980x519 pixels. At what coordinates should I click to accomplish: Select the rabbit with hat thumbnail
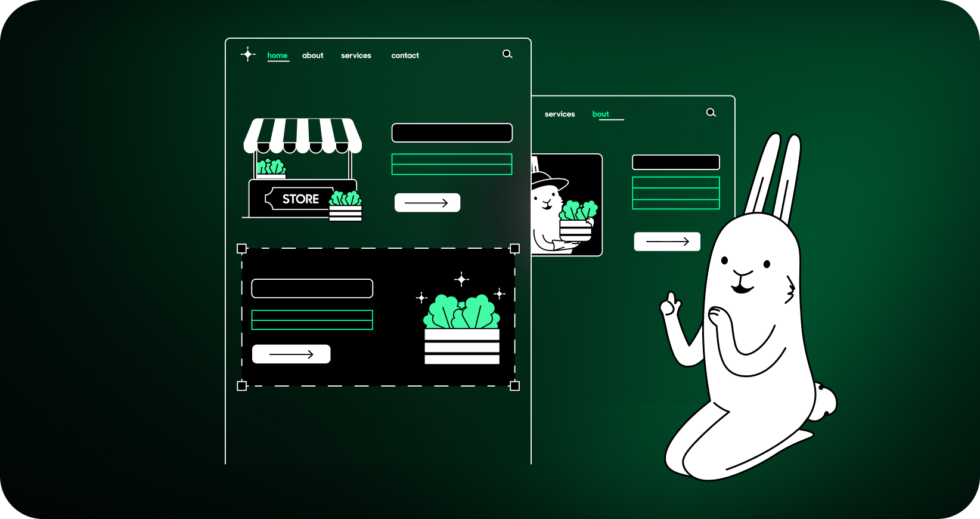(566, 205)
